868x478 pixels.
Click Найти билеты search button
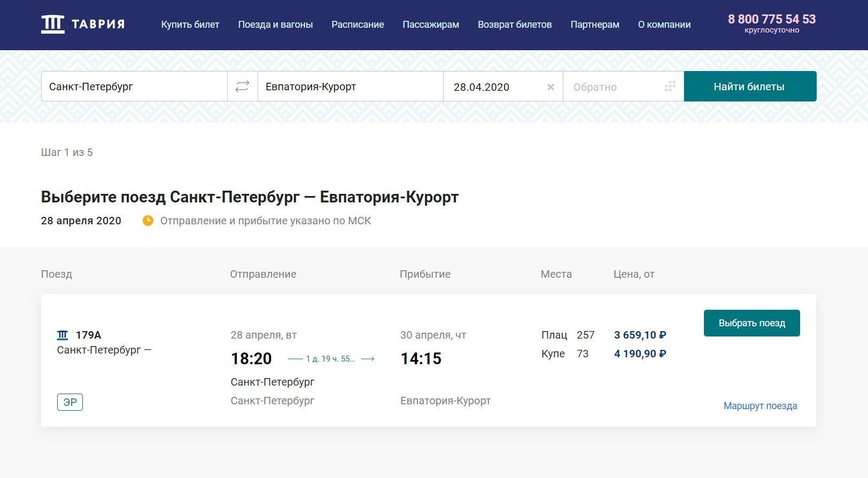(750, 87)
